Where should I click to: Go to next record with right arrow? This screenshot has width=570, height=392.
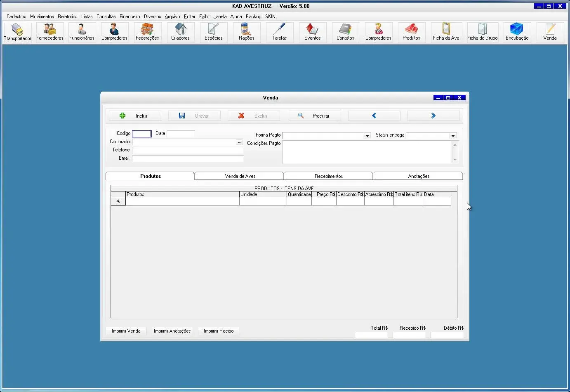click(x=433, y=116)
